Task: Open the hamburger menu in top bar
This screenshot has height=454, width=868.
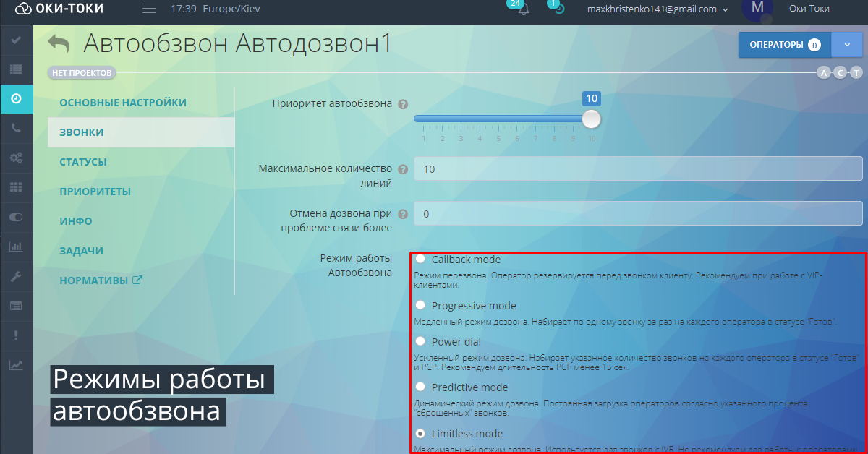Action: pyautogui.click(x=148, y=9)
